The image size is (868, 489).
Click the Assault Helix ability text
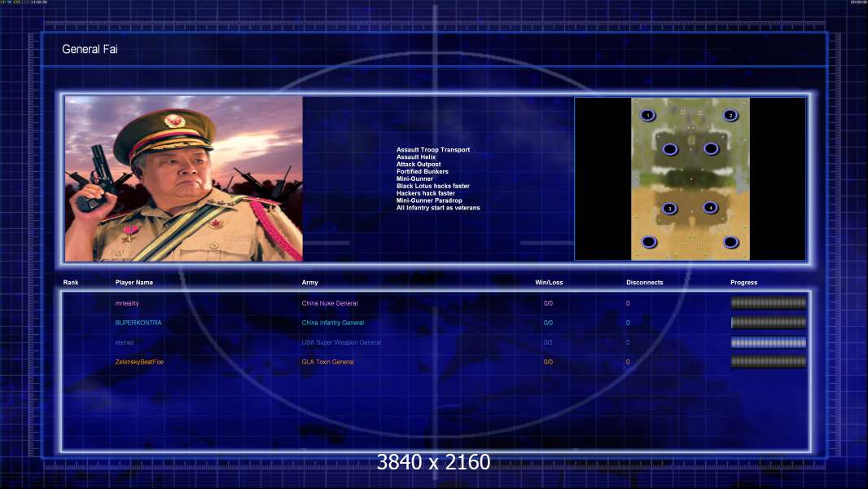point(416,156)
